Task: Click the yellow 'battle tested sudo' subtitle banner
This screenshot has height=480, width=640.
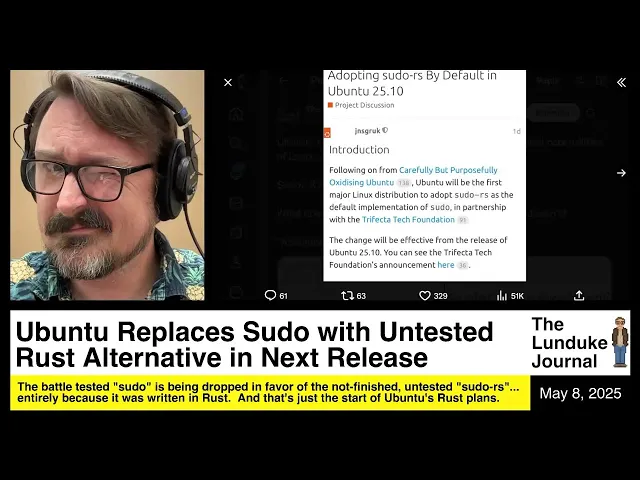Action: coord(270,393)
